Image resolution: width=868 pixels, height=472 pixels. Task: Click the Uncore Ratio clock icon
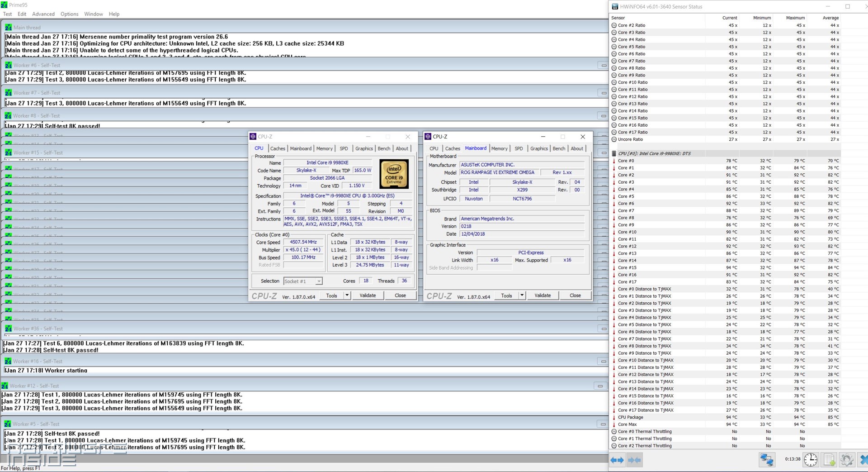click(x=614, y=139)
